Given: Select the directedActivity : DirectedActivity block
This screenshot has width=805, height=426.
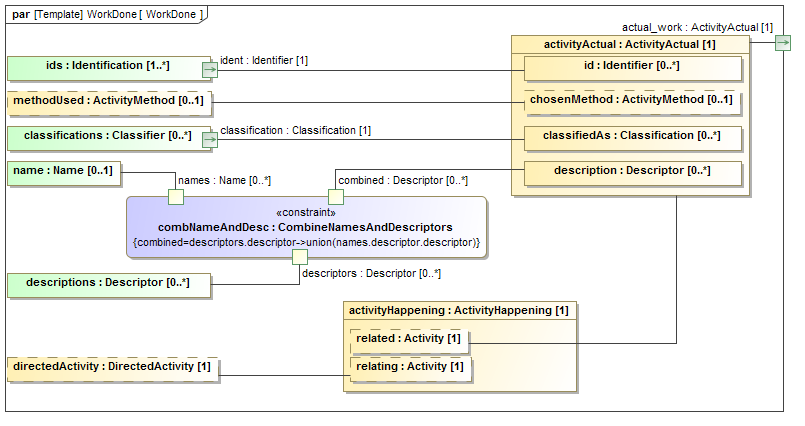Looking at the screenshot, I should (x=113, y=370).
